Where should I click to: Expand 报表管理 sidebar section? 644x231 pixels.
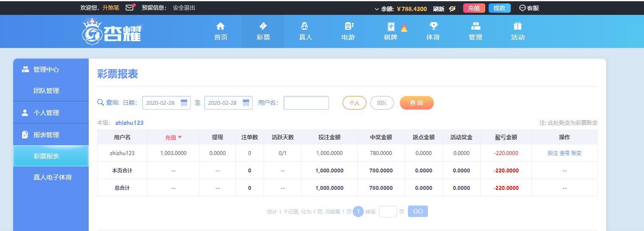point(51,135)
